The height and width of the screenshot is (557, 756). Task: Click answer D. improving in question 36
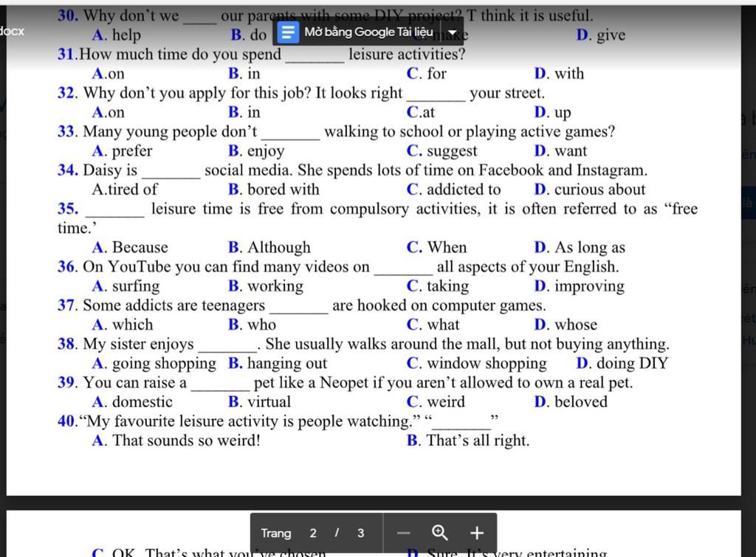[580, 286]
